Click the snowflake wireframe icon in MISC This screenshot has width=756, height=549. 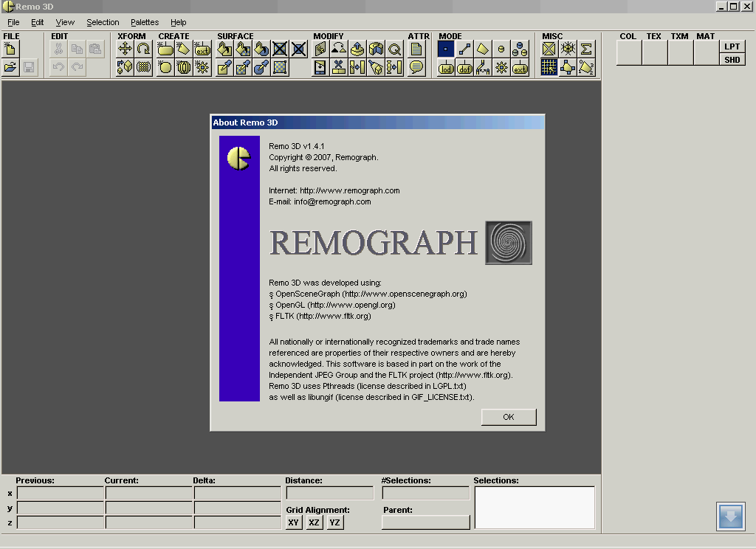tap(568, 49)
